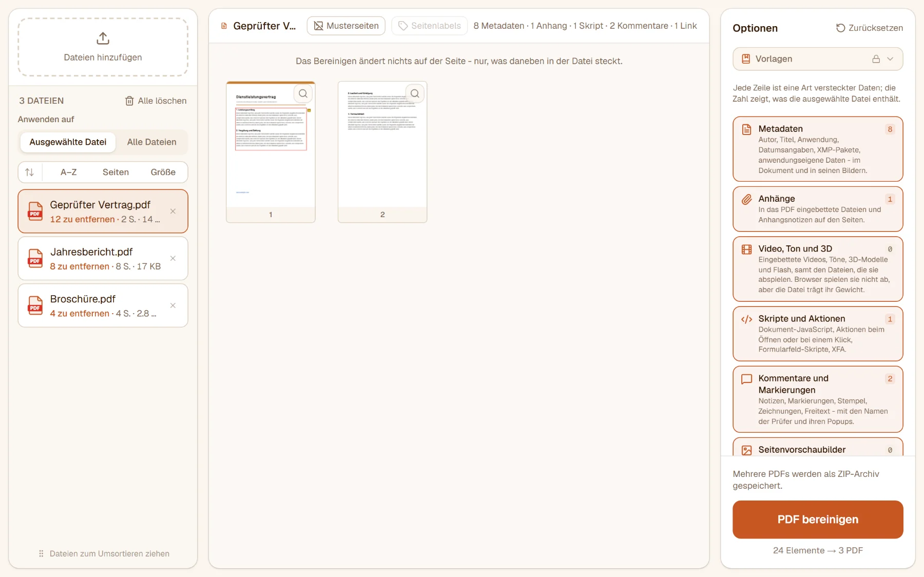This screenshot has width=924, height=577.
Task: Toggle the Skripte und Aktionen option
Action: click(818, 334)
